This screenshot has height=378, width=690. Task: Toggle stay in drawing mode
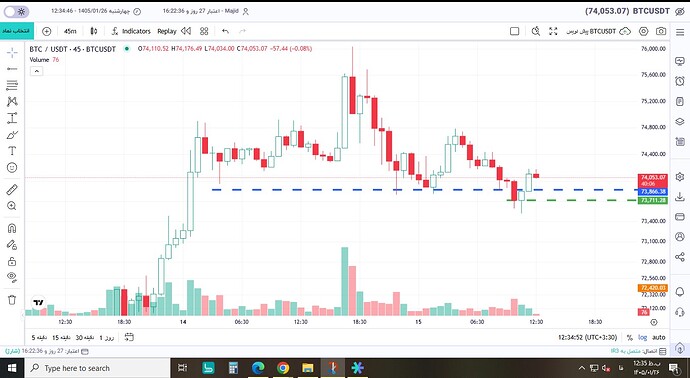[x=12, y=245]
